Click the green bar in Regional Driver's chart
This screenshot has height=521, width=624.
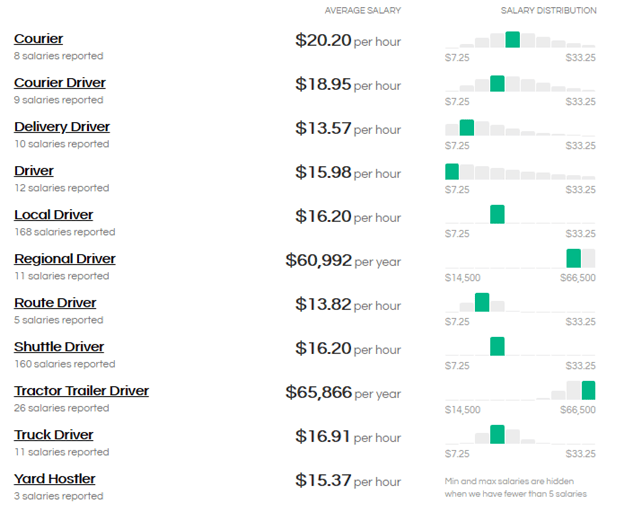tap(573, 258)
